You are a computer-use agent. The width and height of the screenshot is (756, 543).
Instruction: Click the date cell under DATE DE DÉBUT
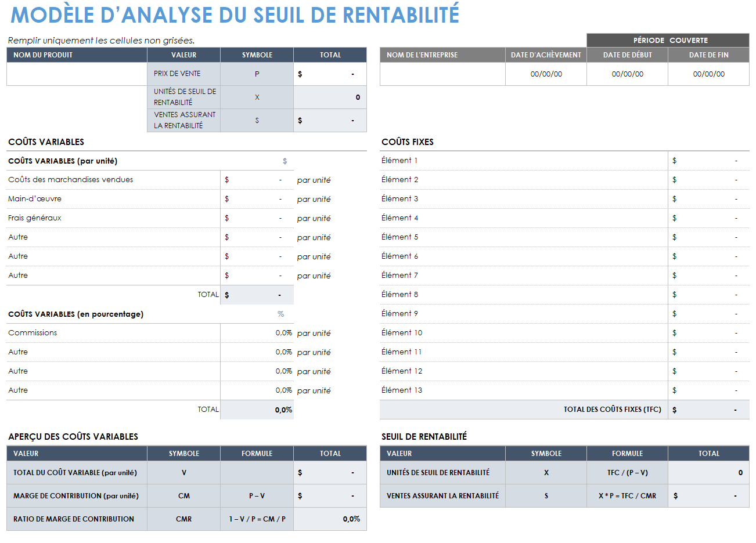click(627, 74)
